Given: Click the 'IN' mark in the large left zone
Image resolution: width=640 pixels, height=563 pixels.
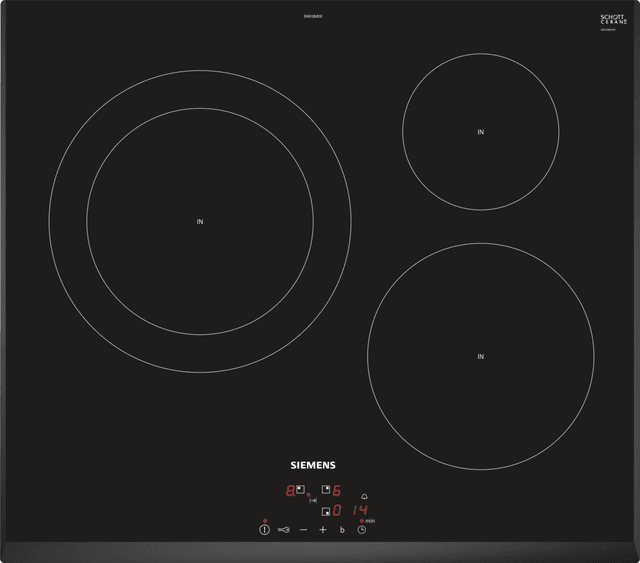Looking at the screenshot, I should tap(200, 222).
